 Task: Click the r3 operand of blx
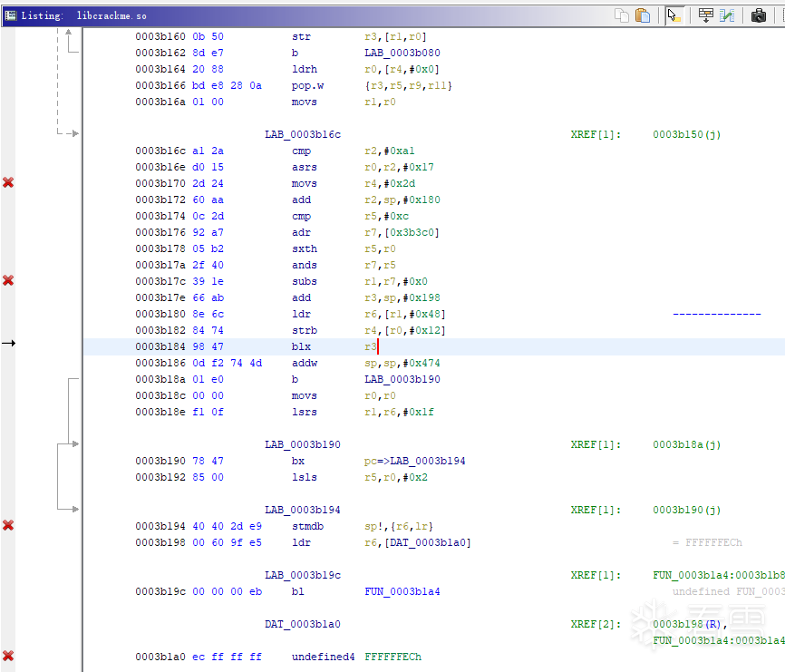pos(370,347)
